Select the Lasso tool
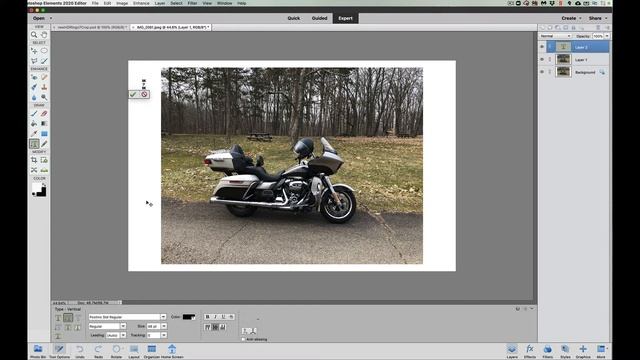Image resolution: width=640 pixels, height=360 pixels. [x=34, y=61]
